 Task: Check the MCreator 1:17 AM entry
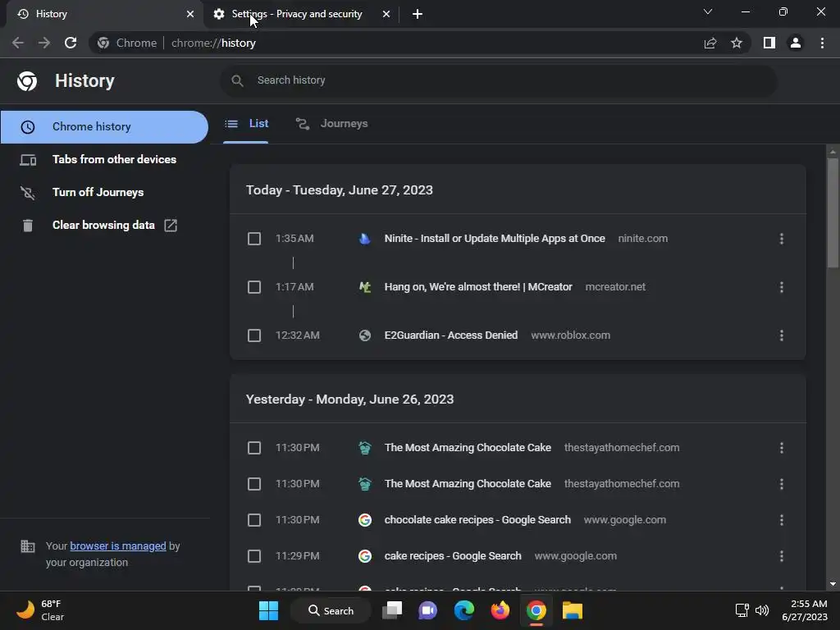pyautogui.click(x=254, y=287)
